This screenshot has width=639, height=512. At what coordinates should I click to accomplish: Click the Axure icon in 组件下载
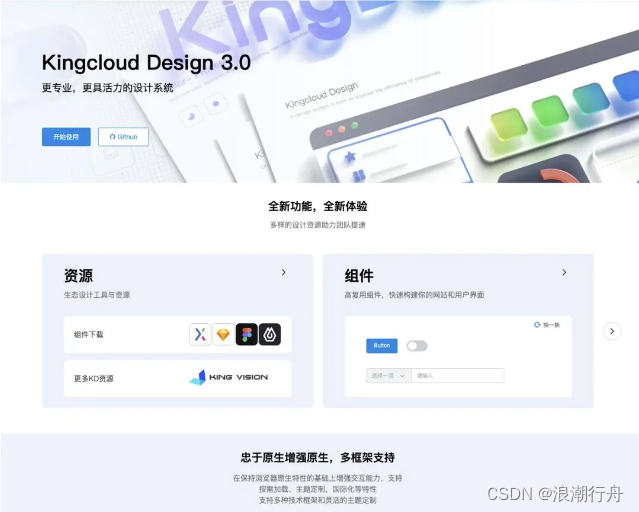tap(200, 334)
